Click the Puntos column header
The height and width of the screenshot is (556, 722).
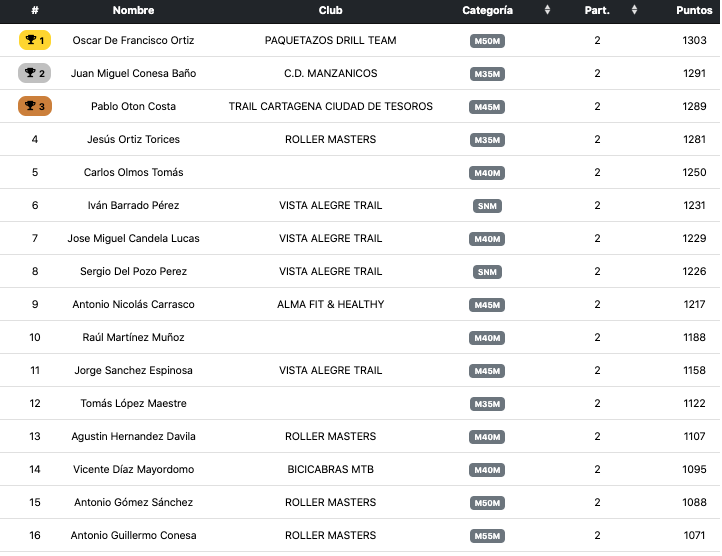click(x=694, y=10)
